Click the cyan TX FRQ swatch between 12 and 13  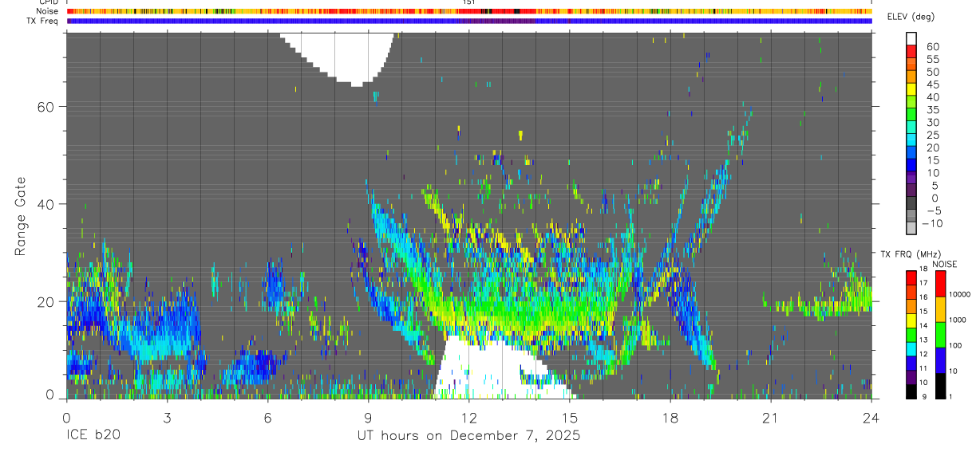pyautogui.click(x=911, y=349)
